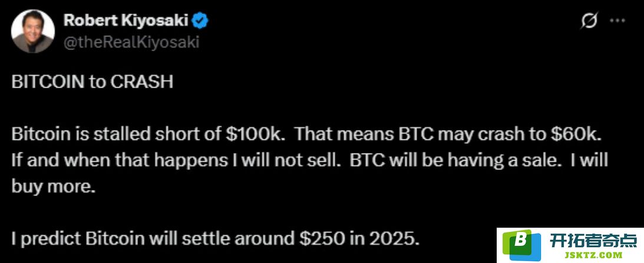Click the JSKTZ.COM watermark text
The image size is (644, 263).
click(x=594, y=255)
